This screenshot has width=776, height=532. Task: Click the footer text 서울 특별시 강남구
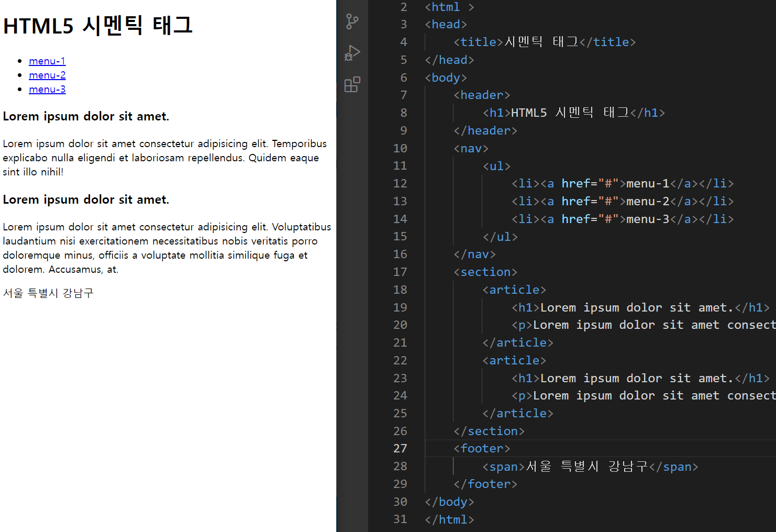(48, 293)
